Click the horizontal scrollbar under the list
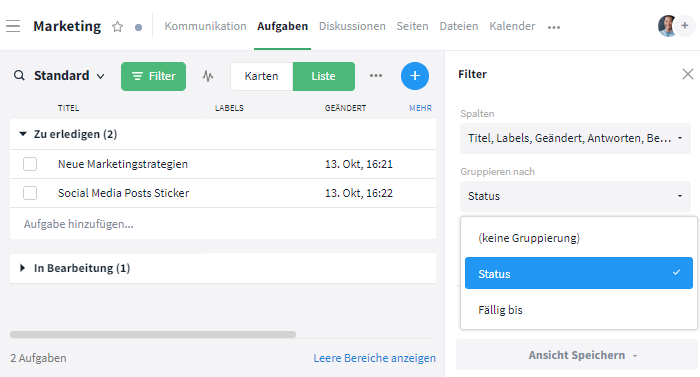700x377 pixels. click(153, 335)
